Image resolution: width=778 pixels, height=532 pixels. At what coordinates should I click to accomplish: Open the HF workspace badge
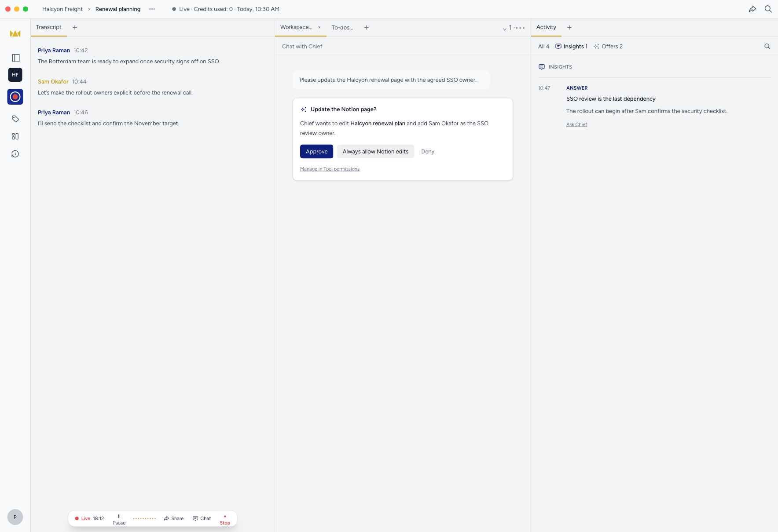pyautogui.click(x=15, y=75)
